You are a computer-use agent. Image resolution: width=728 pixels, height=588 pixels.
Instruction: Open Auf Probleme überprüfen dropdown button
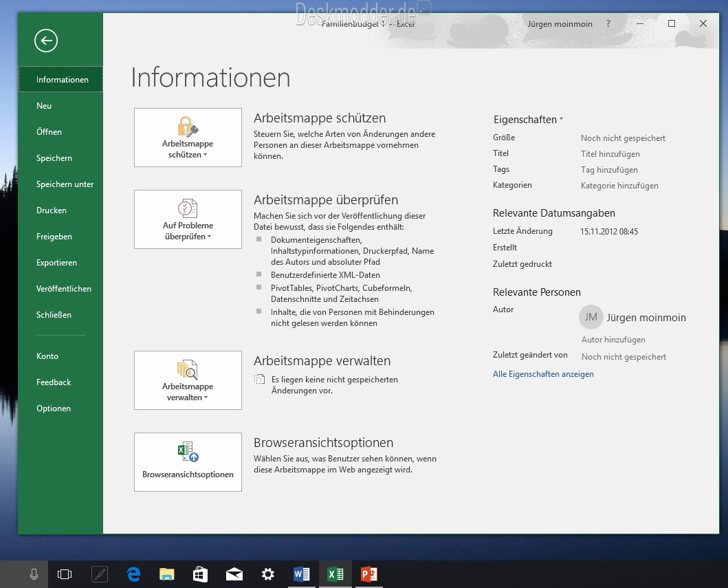(188, 219)
